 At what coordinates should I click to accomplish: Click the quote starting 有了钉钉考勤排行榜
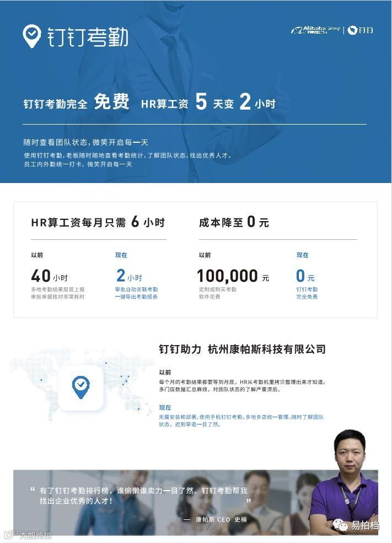[x=143, y=491]
